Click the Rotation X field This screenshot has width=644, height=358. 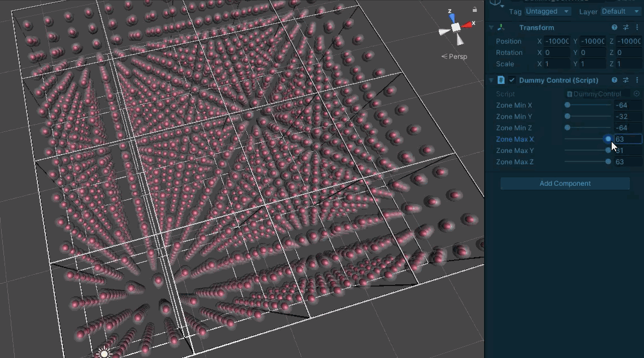coord(557,53)
